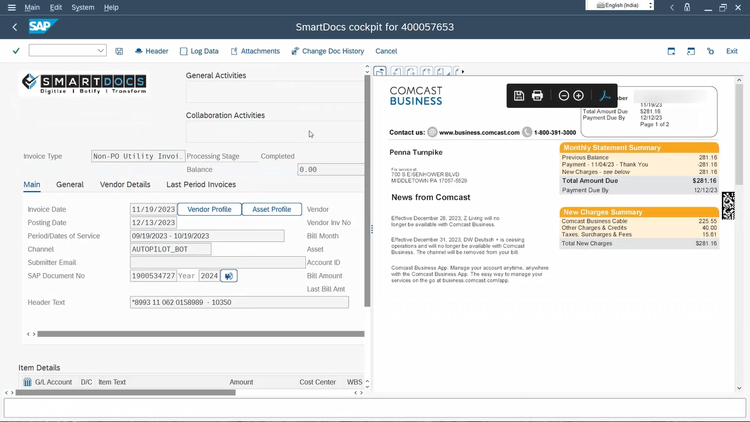Click the Collaboration Activities box
750x422 pixels.
275,132
